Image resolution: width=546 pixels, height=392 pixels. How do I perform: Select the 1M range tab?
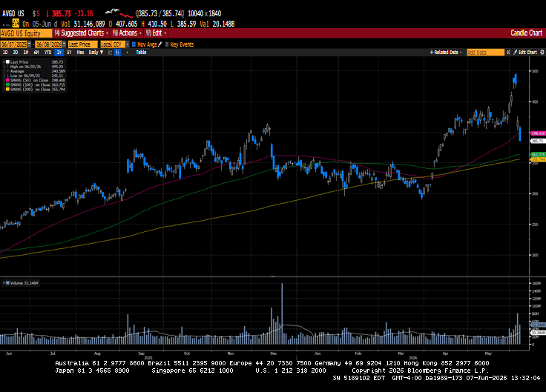pos(26,52)
